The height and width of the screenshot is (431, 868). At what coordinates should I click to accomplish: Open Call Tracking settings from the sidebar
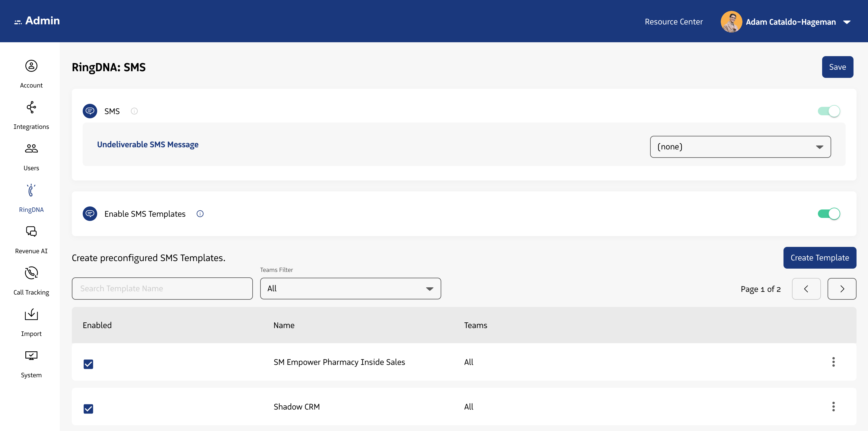click(x=31, y=279)
